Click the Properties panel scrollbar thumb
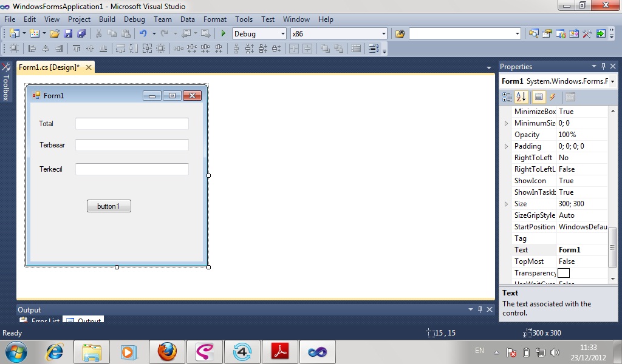 click(x=612, y=247)
